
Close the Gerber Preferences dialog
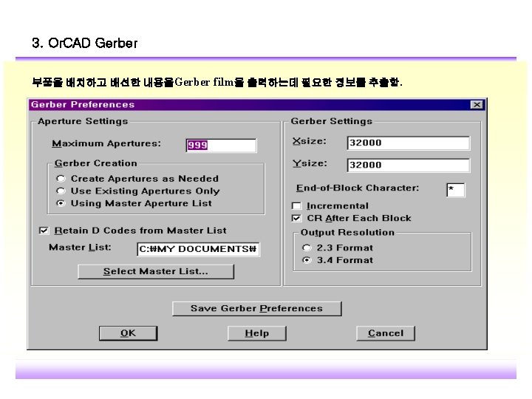(x=477, y=105)
